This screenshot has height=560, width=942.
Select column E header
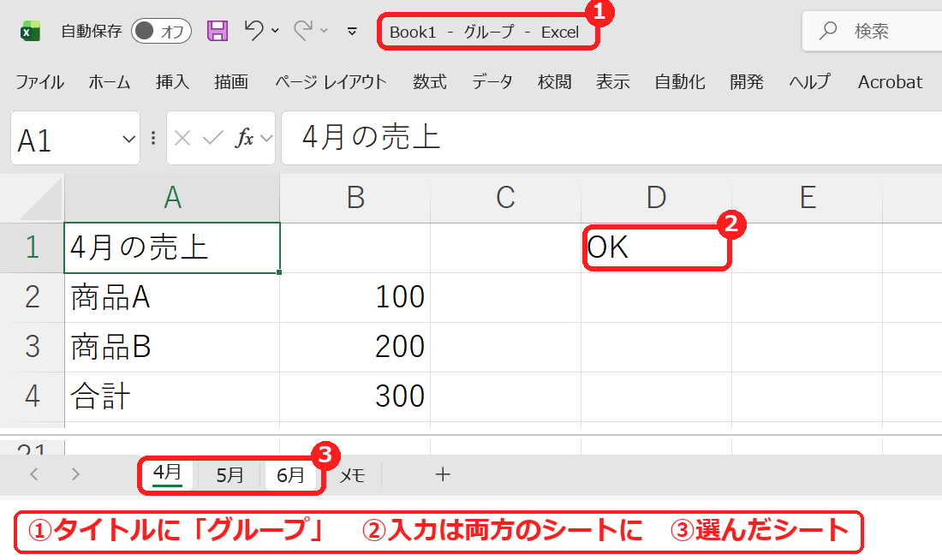point(808,198)
